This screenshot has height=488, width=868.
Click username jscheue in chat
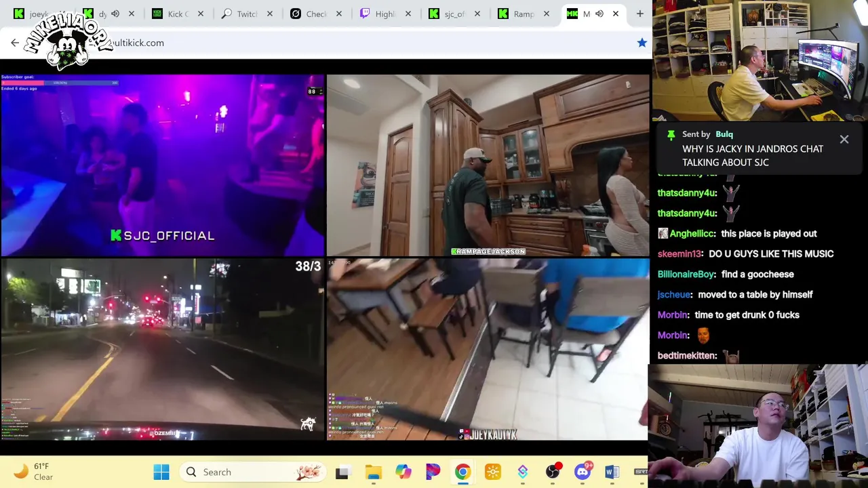[x=674, y=294]
